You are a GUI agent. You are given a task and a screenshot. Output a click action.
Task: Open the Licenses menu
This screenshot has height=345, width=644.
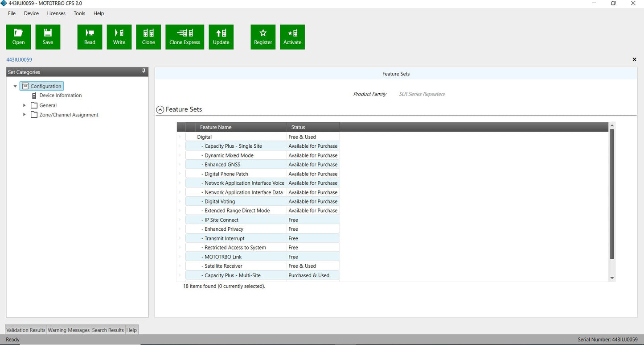[x=56, y=13]
